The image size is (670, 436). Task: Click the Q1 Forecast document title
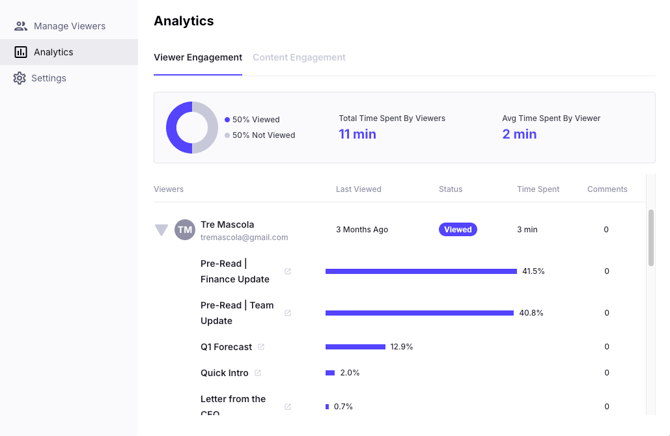(x=226, y=347)
